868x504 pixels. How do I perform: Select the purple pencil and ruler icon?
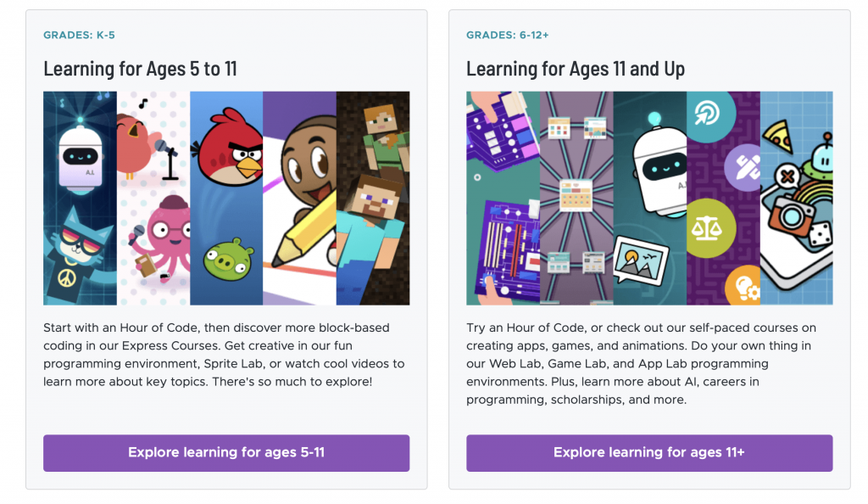[x=743, y=167]
